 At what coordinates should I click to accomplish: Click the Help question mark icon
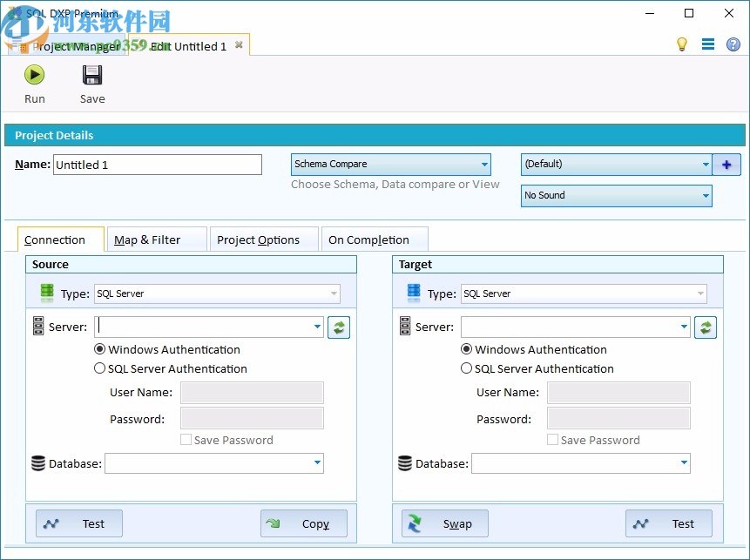pyautogui.click(x=733, y=44)
